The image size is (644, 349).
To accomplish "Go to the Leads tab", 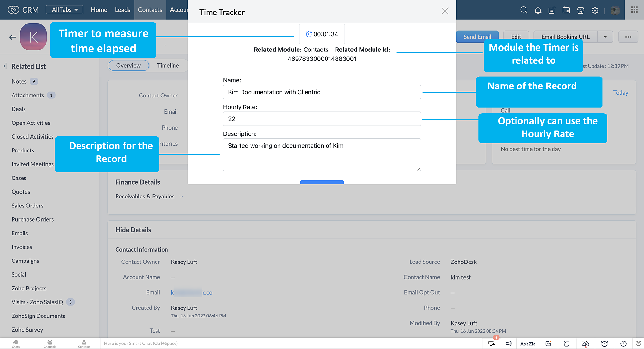I will coord(122,10).
